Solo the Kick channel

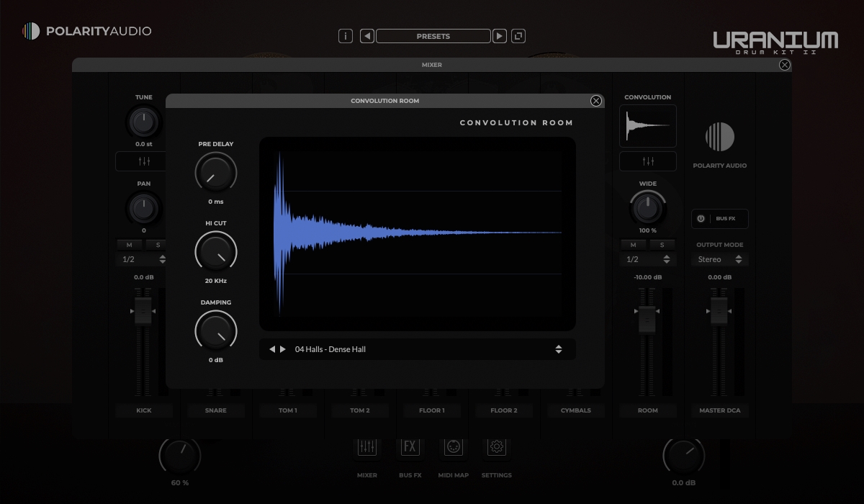[158, 245]
